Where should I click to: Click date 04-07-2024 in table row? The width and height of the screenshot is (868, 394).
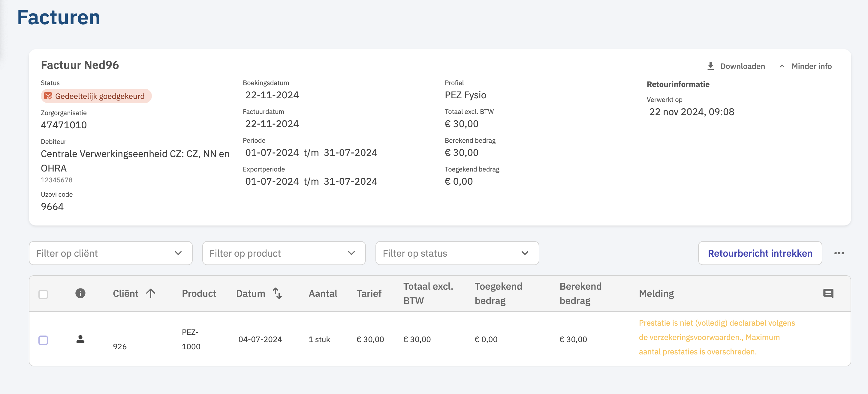tap(260, 339)
